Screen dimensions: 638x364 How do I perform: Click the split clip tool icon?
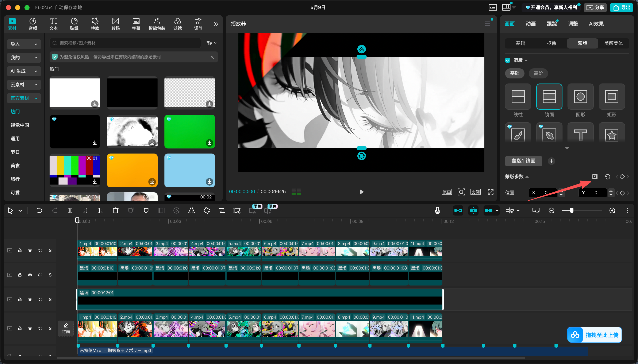[70, 210]
